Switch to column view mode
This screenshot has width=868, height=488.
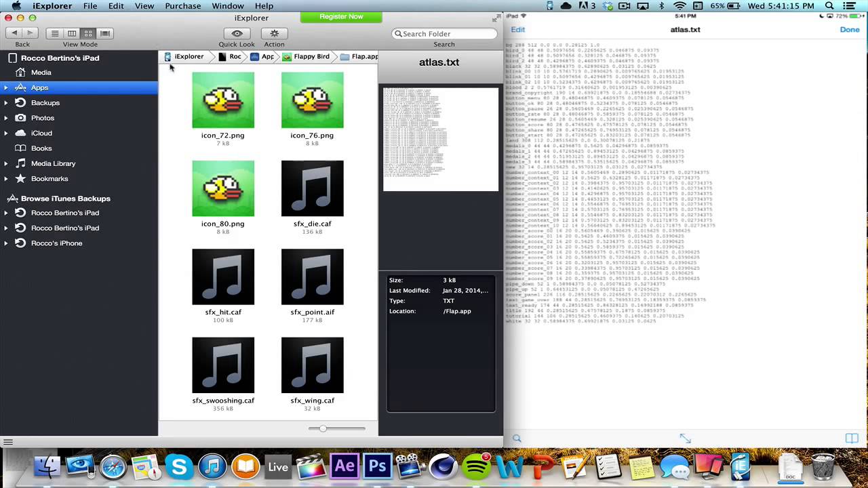click(72, 33)
